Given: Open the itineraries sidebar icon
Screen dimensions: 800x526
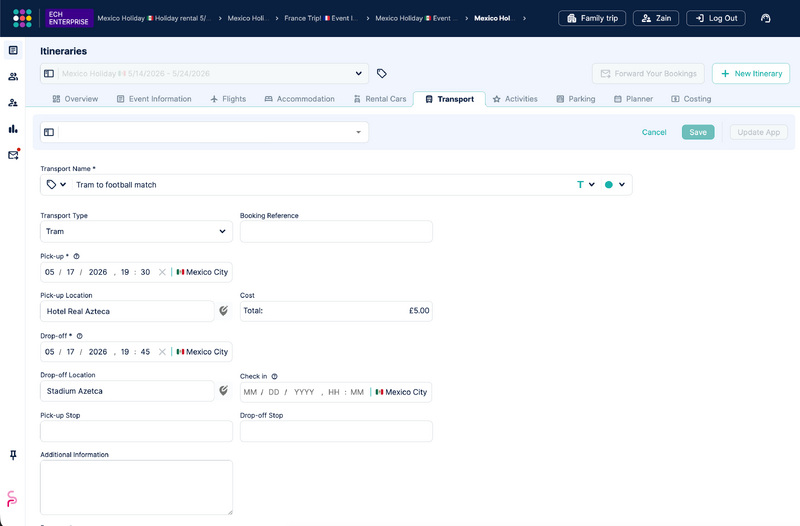Looking at the screenshot, I should 13,50.
